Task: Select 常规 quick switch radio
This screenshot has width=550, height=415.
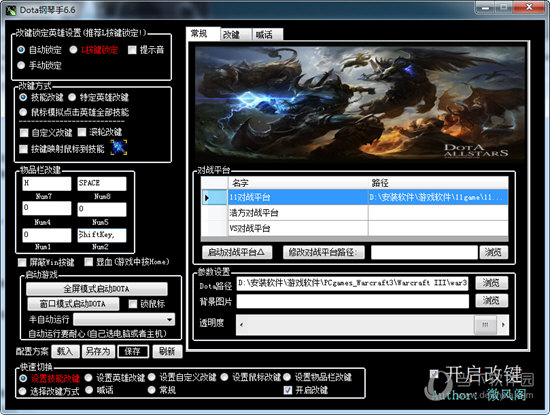Action: point(152,390)
